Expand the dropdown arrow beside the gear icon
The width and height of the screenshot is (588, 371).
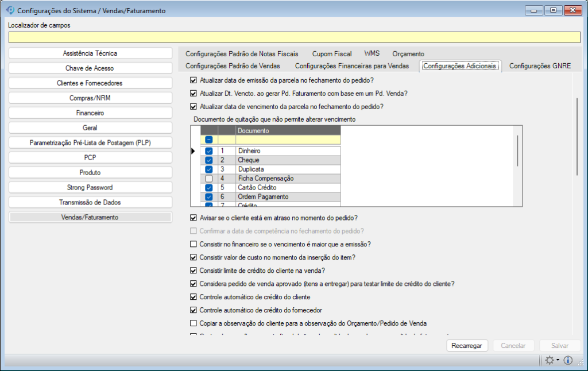click(x=558, y=361)
